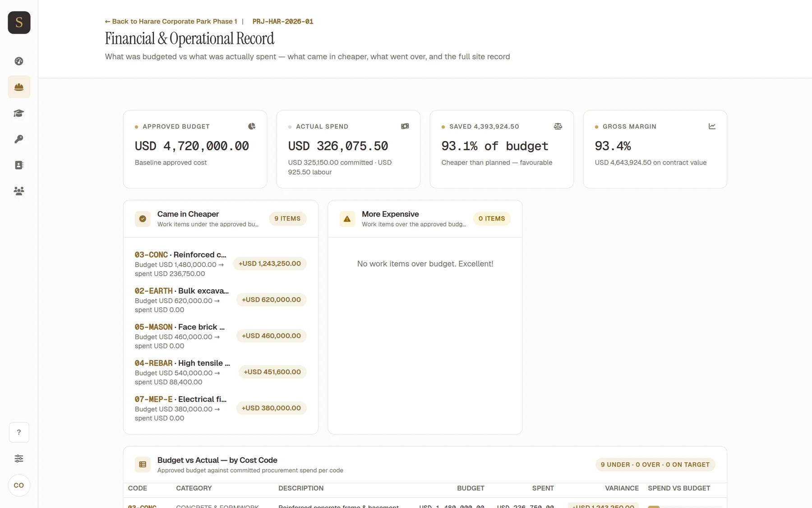Open the graduation cap training icon

coord(19,113)
